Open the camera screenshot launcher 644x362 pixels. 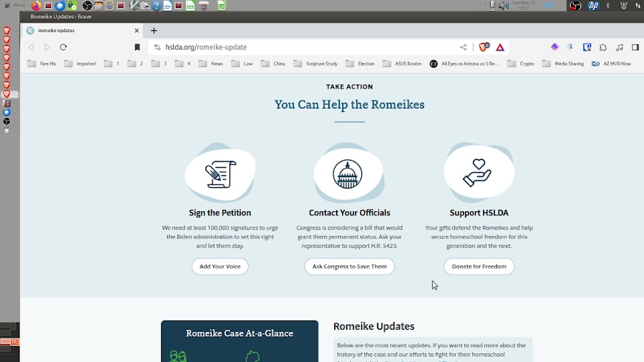coord(145,6)
